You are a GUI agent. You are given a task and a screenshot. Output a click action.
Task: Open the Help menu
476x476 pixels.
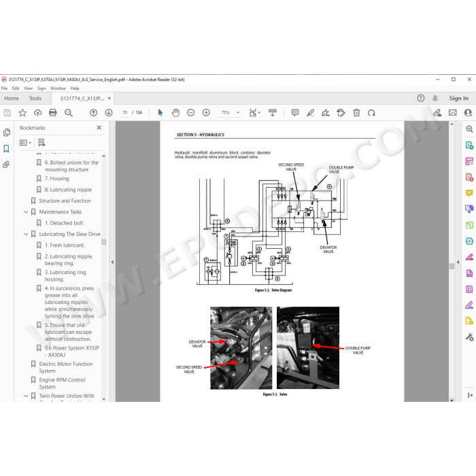75,88
